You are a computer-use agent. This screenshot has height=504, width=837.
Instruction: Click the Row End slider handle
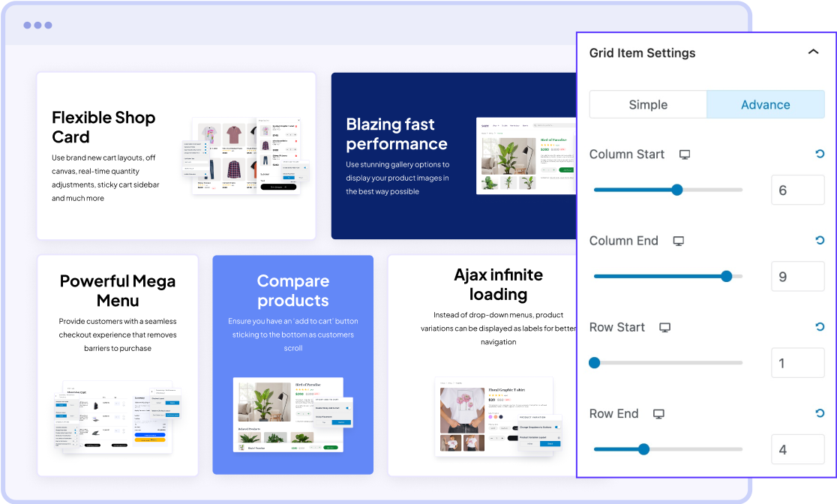[x=643, y=449]
